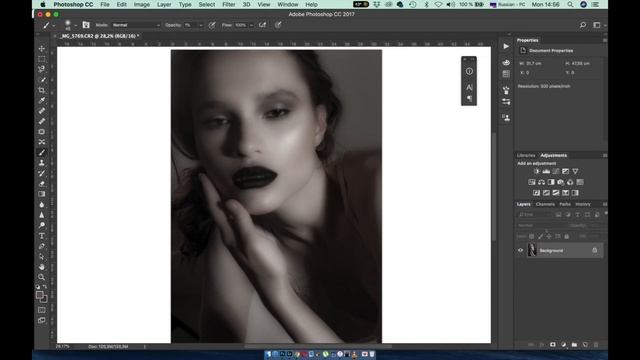The height and width of the screenshot is (360, 640).
Task: Open the layer filter Kind dropdown
Action: pos(535,215)
